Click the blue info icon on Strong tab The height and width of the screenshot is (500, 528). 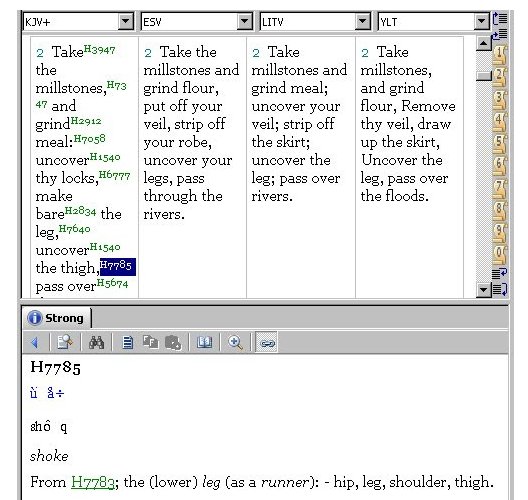click(x=35, y=318)
